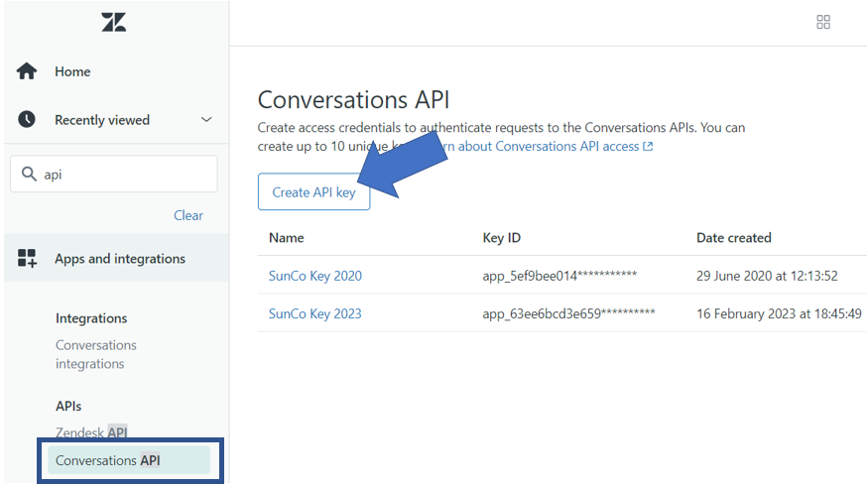Image resolution: width=868 pixels, height=488 pixels.
Task: Click the Key ID column header
Action: tap(502, 238)
